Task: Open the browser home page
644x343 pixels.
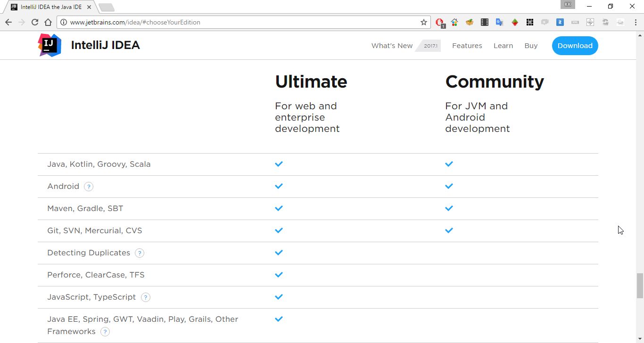Action: click(x=48, y=22)
